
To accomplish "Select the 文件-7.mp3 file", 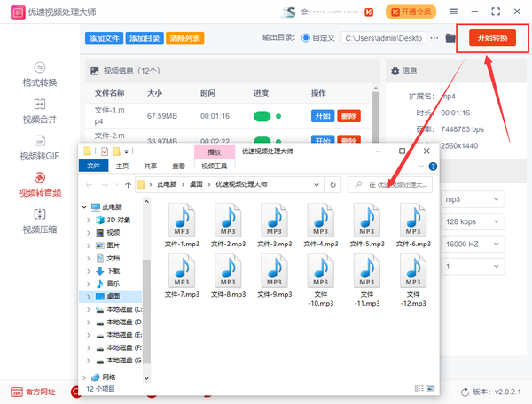I will 182,276.
